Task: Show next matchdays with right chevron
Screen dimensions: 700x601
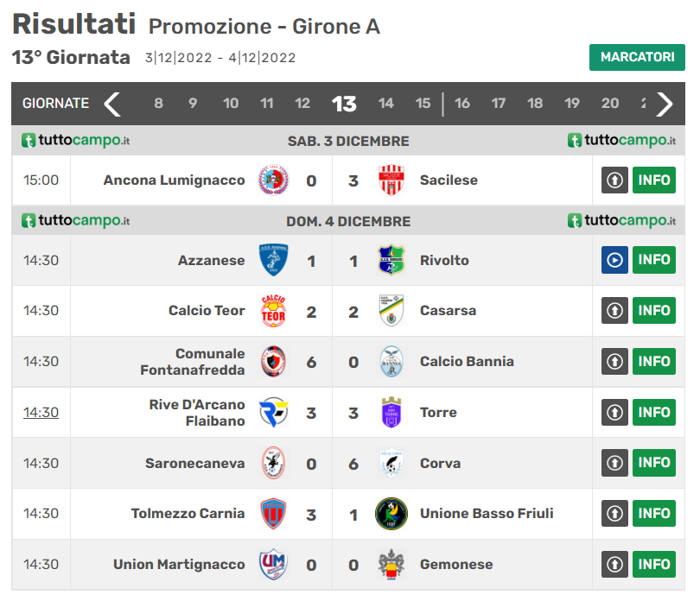Action: 664,104
